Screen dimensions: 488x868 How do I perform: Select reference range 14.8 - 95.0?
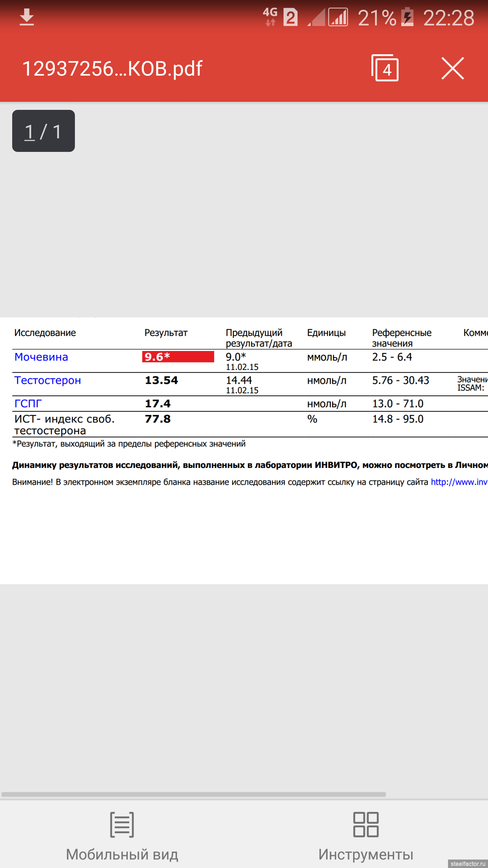pyautogui.click(x=398, y=419)
